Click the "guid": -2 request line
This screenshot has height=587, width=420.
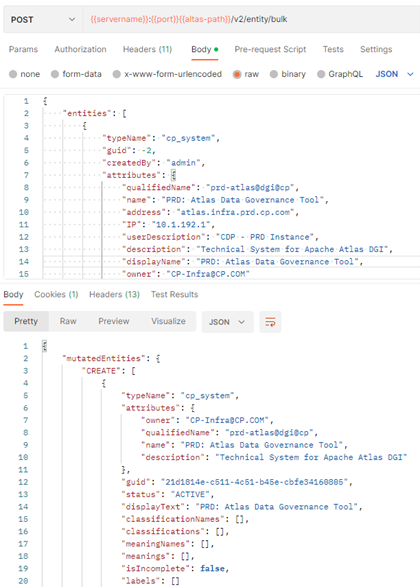[129, 150]
